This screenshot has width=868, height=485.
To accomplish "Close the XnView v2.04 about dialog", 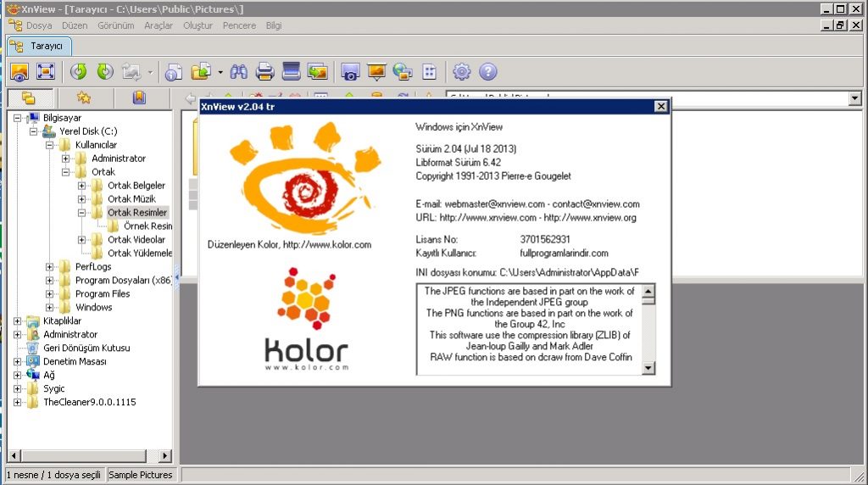I will click(660, 107).
